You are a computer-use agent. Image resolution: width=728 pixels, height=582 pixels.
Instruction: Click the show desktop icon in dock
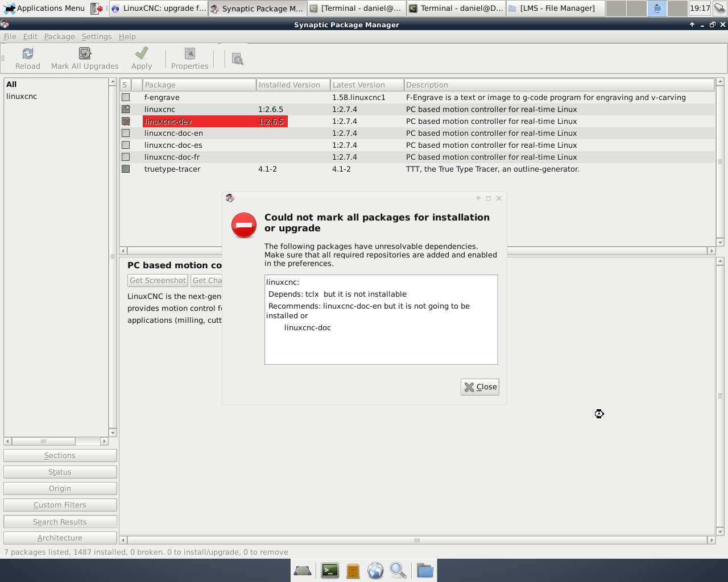tap(303, 571)
